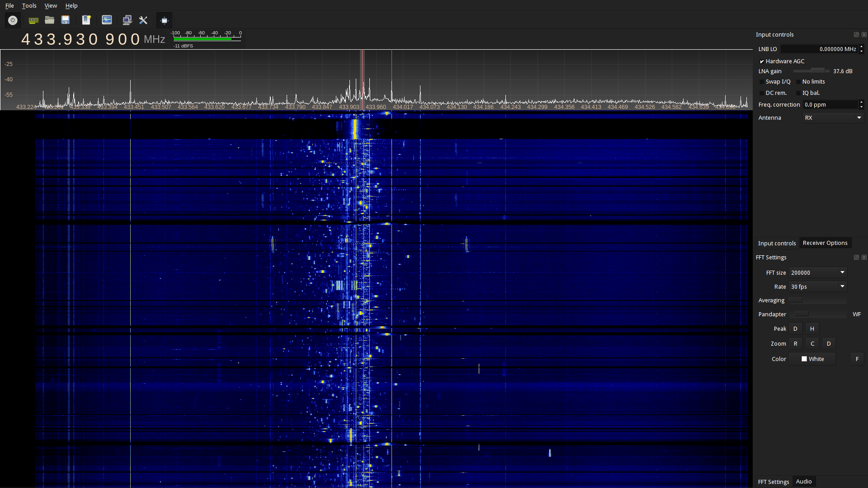
Task: Click the power Start DSP button
Action: (x=13, y=20)
